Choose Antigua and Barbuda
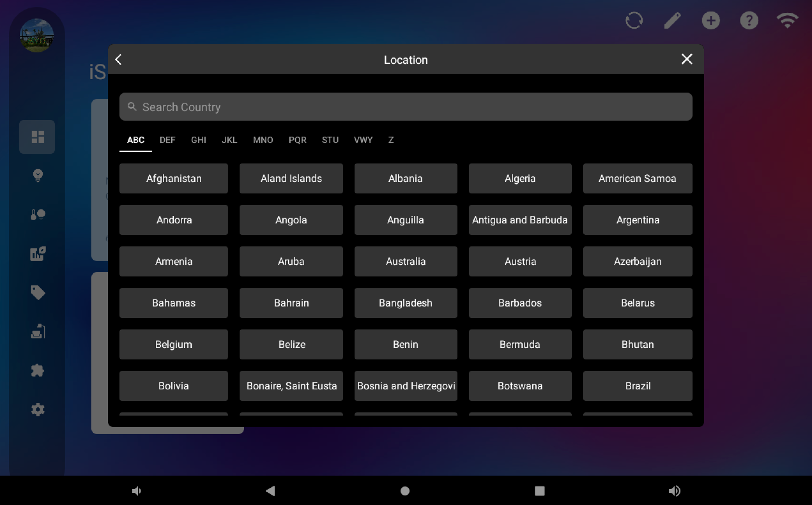The image size is (812, 505). tap(520, 220)
